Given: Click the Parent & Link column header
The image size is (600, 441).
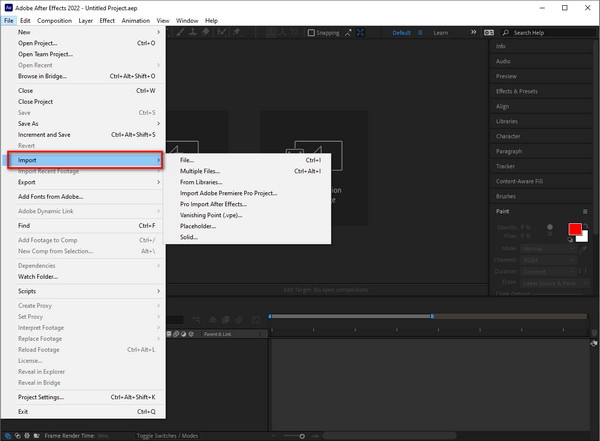Looking at the screenshot, I should tap(217, 334).
